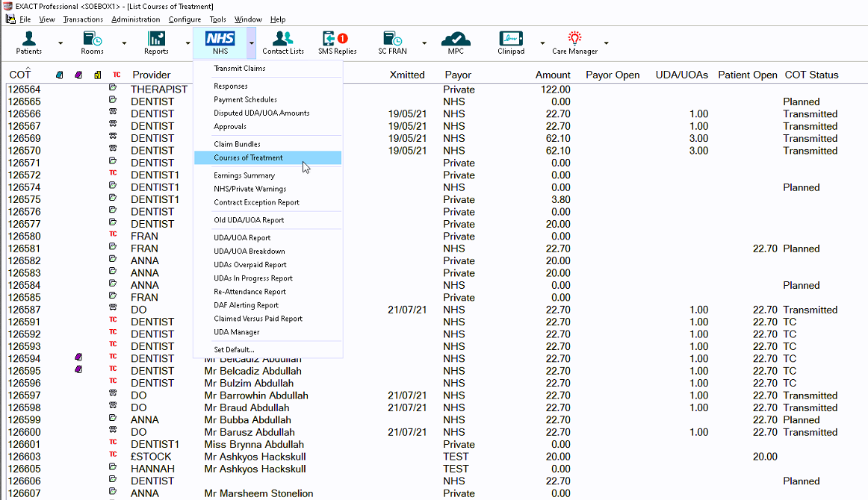868x500 pixels.
Task: Select patient Mr Marsheem Stonelion
Action: [258, 493]
